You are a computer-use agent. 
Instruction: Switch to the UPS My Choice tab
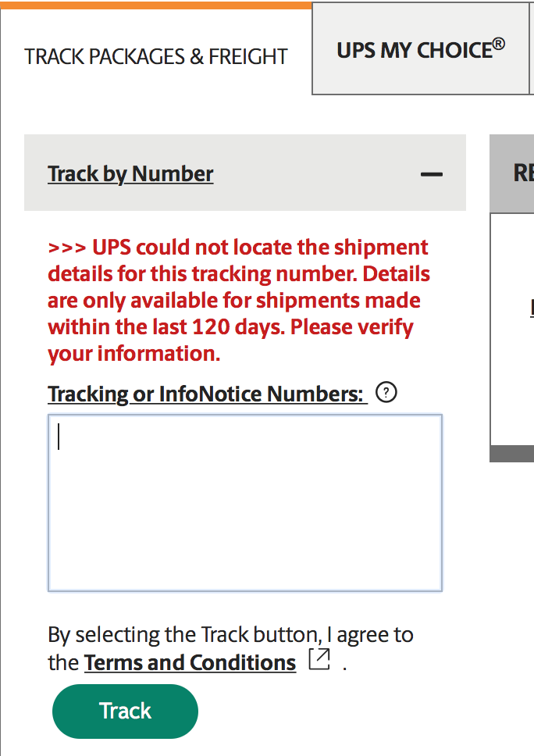(420, 50)
